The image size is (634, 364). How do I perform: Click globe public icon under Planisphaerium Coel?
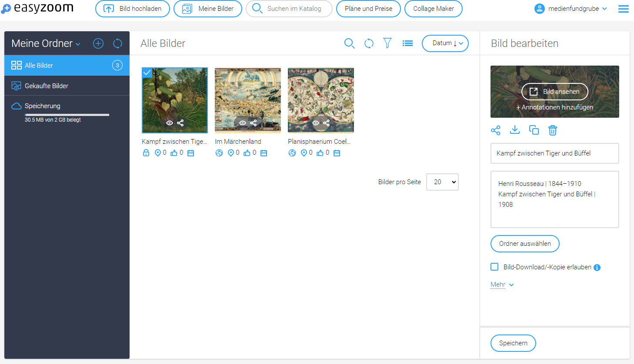(292, 153)
